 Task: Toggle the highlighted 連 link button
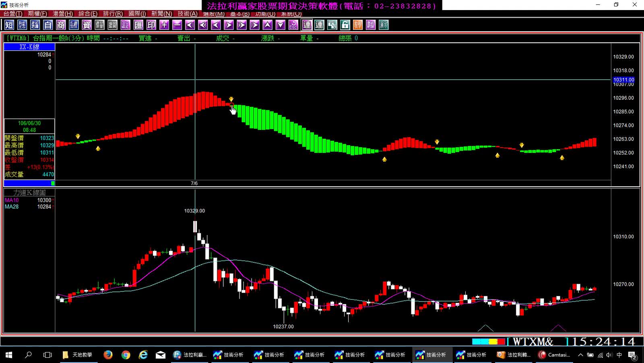click(x=307, y=25)
